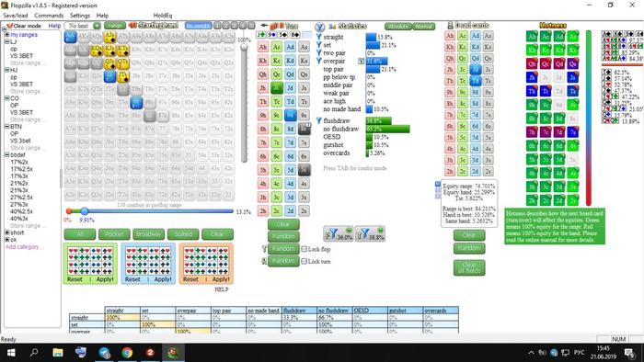644x362 pixels.
Task: Open the HoldEq menu
Action: click(x=163, y=16)
